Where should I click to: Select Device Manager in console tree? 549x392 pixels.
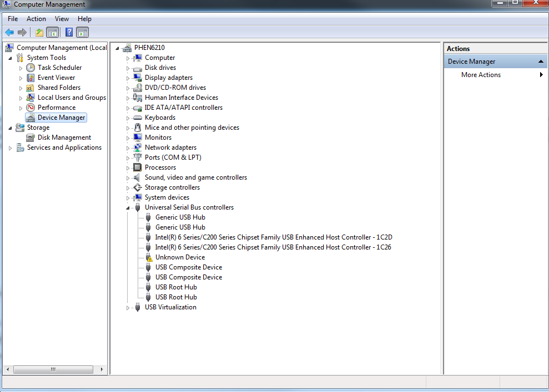point(61,118)
